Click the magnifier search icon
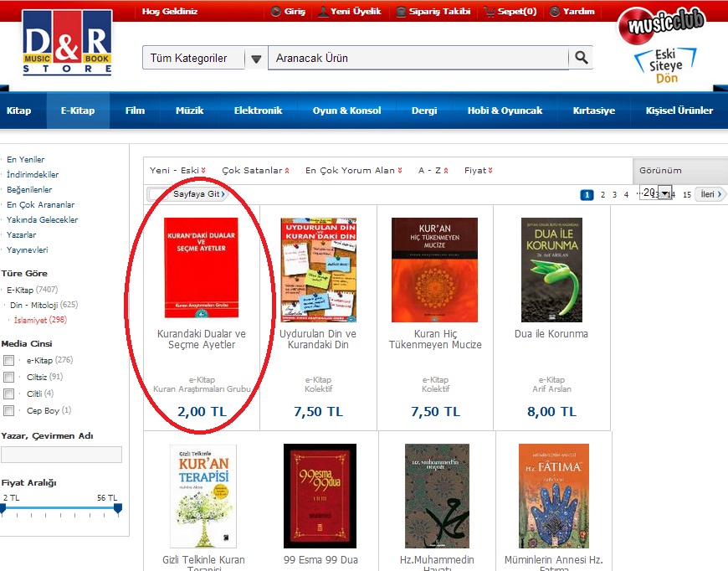This screenshot has width=728, height=571. [582, 58]
